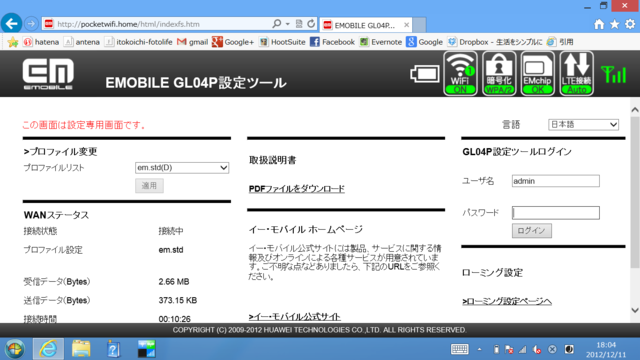Open the 引用 bookmark
The height and width of the screenshot is (360, 640).
coord(560,42)
